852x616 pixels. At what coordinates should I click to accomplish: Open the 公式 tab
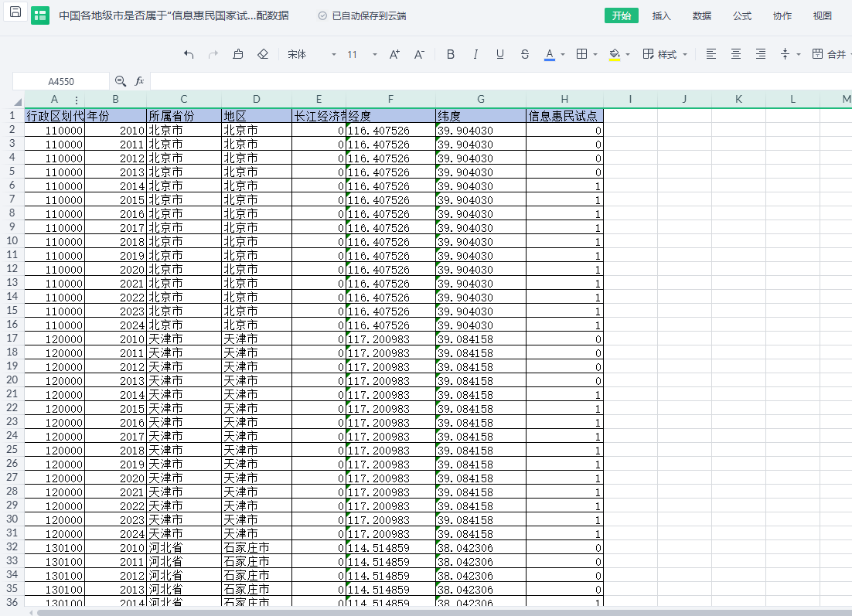742,15
